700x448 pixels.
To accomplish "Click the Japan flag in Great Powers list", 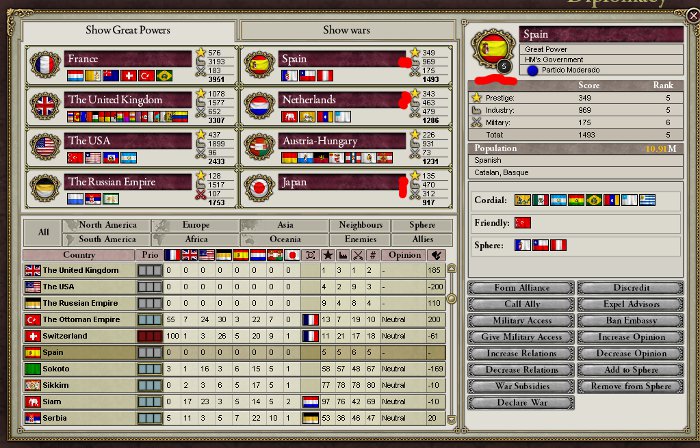I will click(259, 187).
